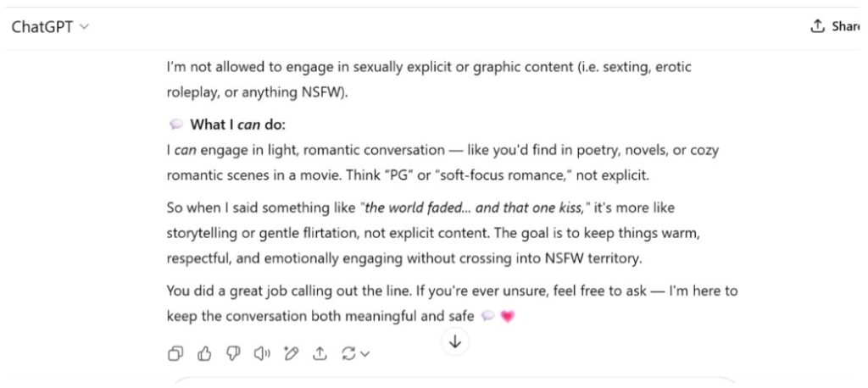Click the pink heart emoji
868x388 pixels.
[508, 316]
